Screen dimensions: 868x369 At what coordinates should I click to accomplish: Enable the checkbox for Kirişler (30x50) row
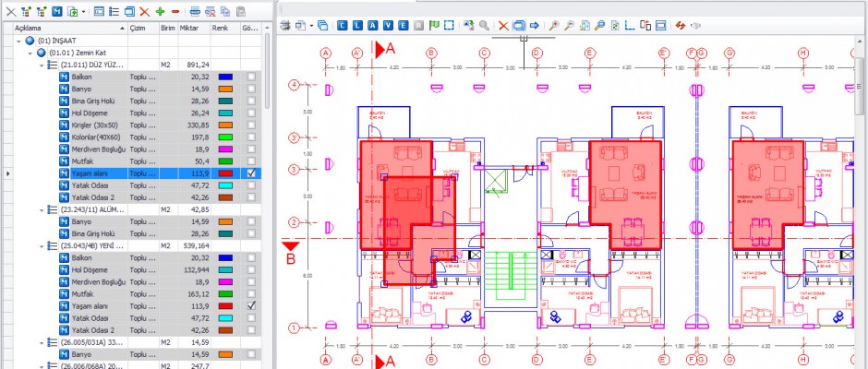251,125
